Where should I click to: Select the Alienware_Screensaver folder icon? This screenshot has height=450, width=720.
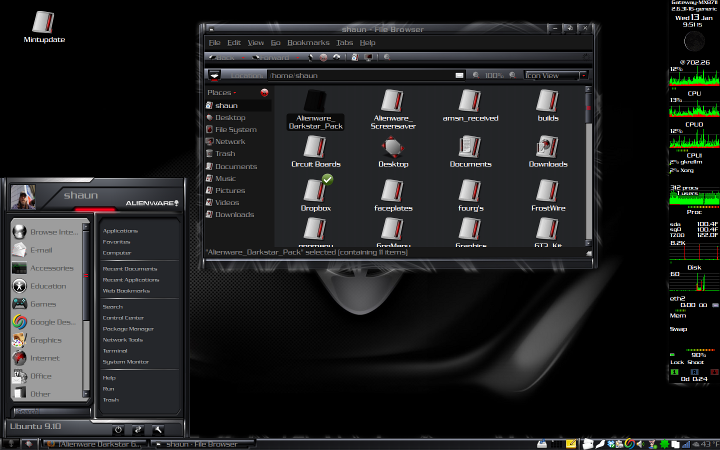[x=393, y=101]
